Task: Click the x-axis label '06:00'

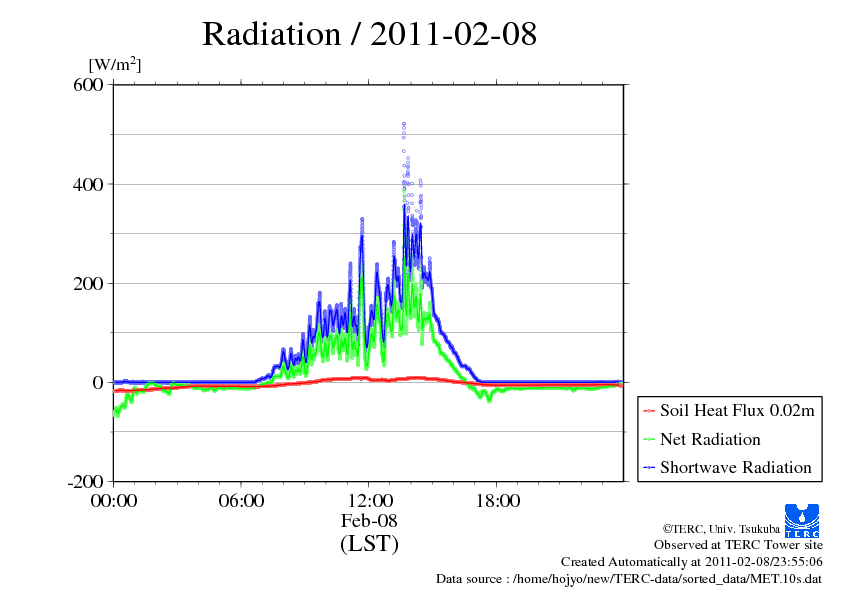Action: click(241, 501)
